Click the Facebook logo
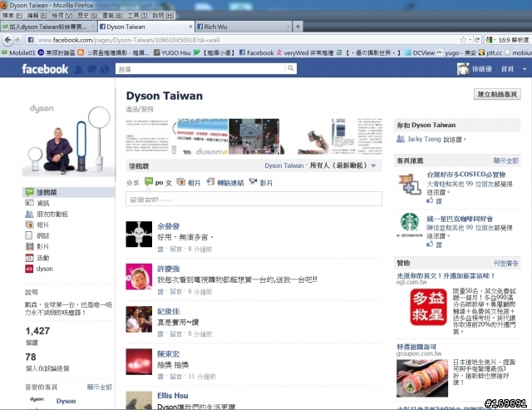 pos(45,69)
